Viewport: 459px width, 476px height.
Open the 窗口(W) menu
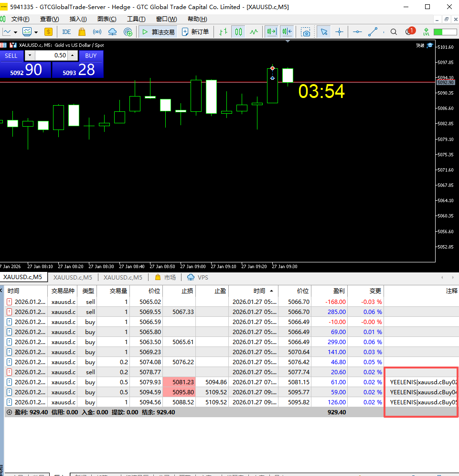pos(166,19)
